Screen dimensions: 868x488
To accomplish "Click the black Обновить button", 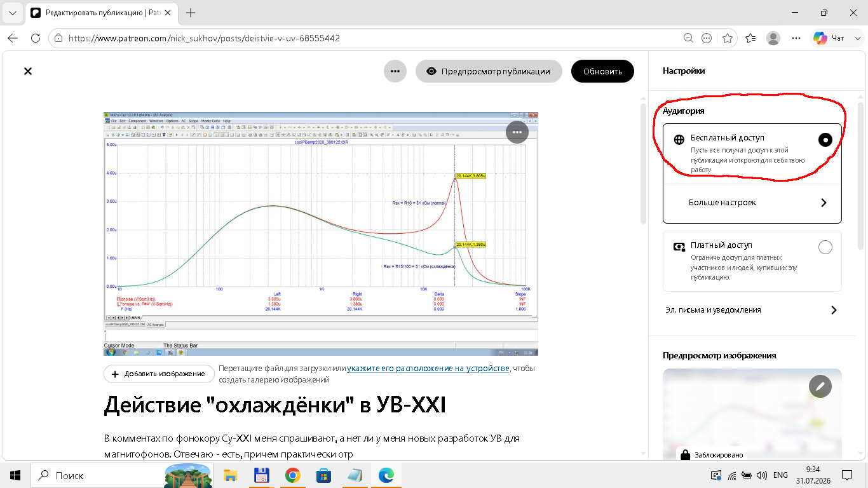I will (602, 71).
